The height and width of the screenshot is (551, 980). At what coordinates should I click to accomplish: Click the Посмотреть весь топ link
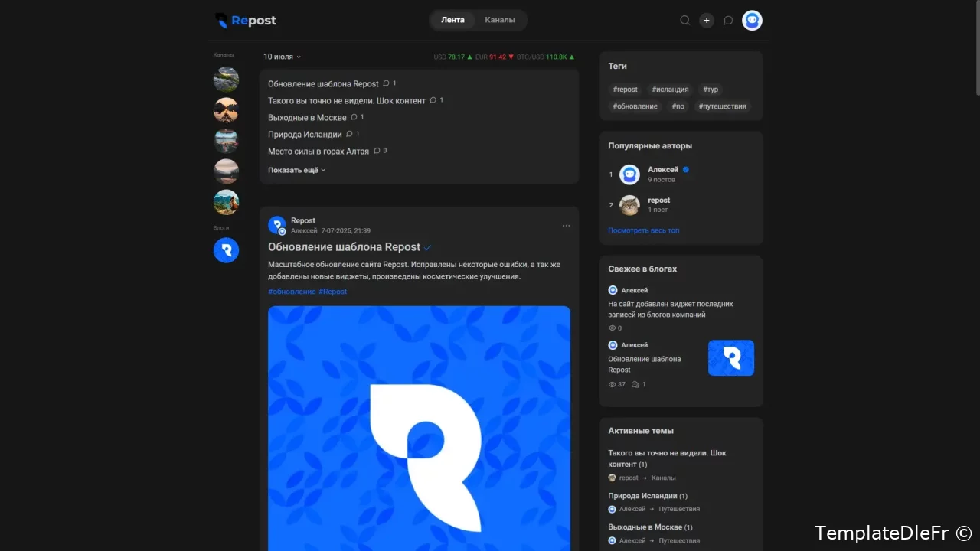[x=643, y=230]
